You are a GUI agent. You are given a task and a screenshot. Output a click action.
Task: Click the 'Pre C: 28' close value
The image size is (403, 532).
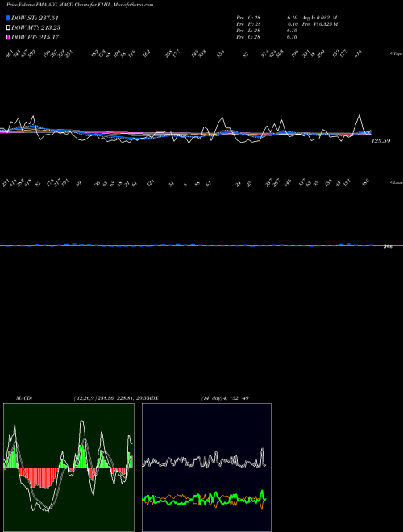pyautogui.click(x=249, y=37)
